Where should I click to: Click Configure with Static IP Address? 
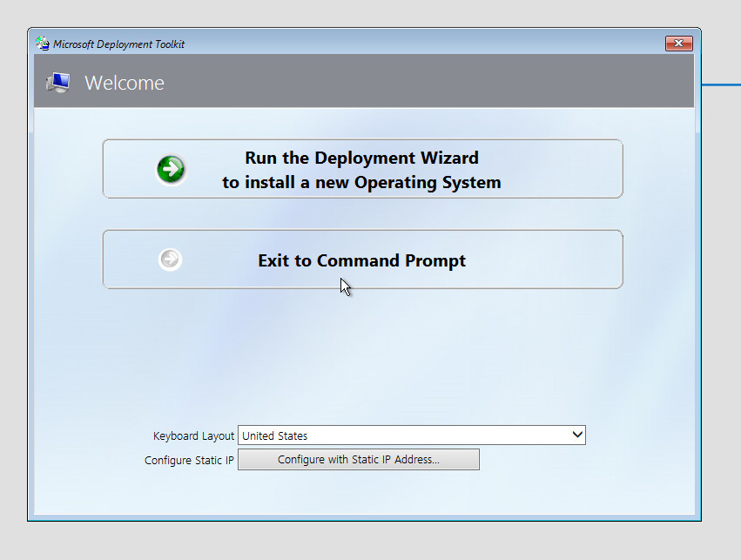(x=359, y=459)
